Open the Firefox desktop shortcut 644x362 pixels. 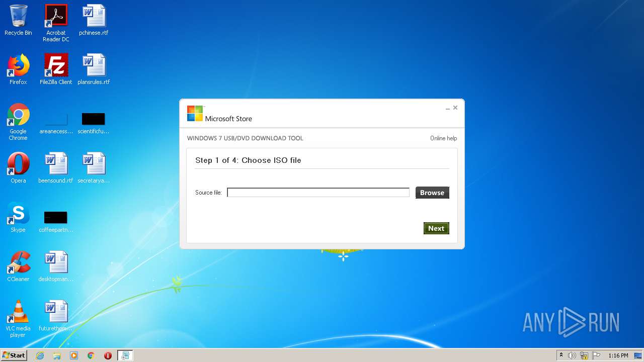[18, 69]
